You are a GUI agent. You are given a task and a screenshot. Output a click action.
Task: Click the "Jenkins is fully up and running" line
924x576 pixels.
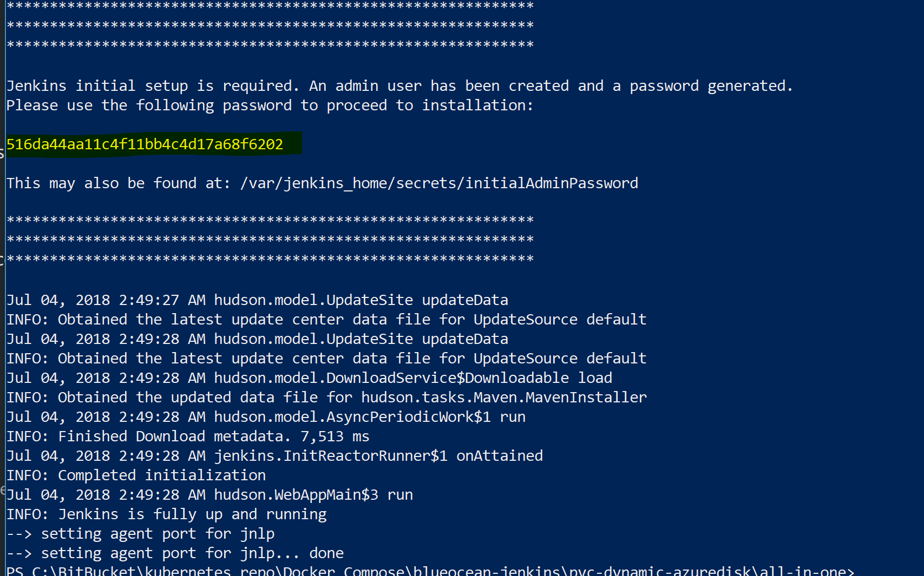click(x=167, y=514)
